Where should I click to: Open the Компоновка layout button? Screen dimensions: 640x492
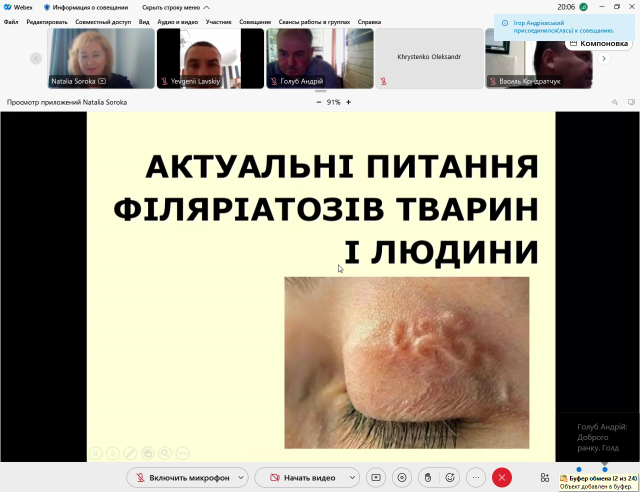(599, 43)
